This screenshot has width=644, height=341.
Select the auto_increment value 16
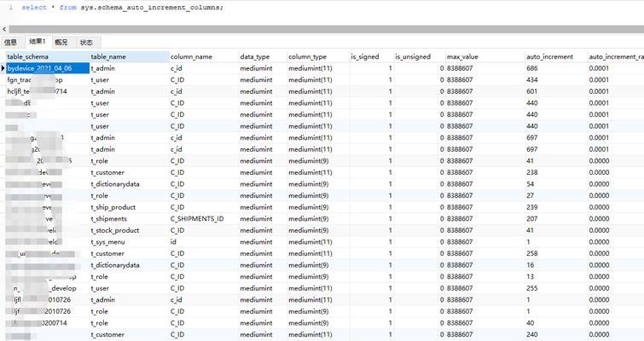coord(531,265)
